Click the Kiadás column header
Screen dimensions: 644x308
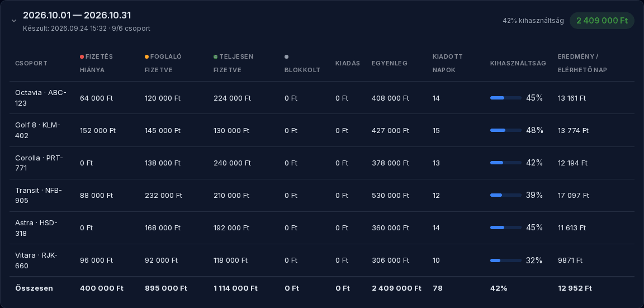tap(348, 63)
